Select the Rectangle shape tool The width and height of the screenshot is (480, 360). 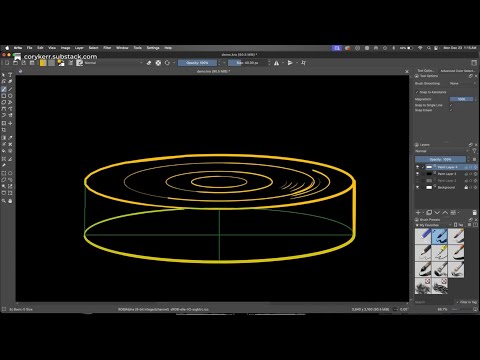pos(4,96)
